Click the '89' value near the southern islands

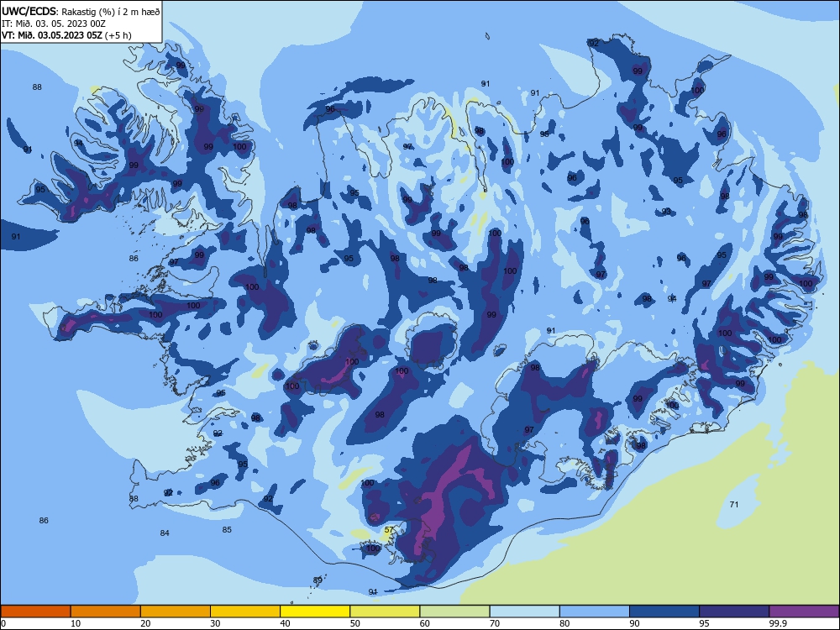(318, 580)
